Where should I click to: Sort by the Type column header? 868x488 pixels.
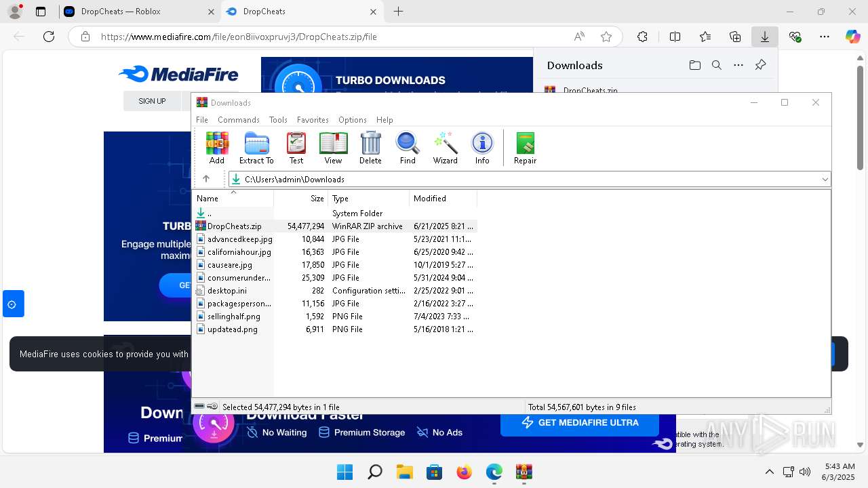tap(369, 199)
